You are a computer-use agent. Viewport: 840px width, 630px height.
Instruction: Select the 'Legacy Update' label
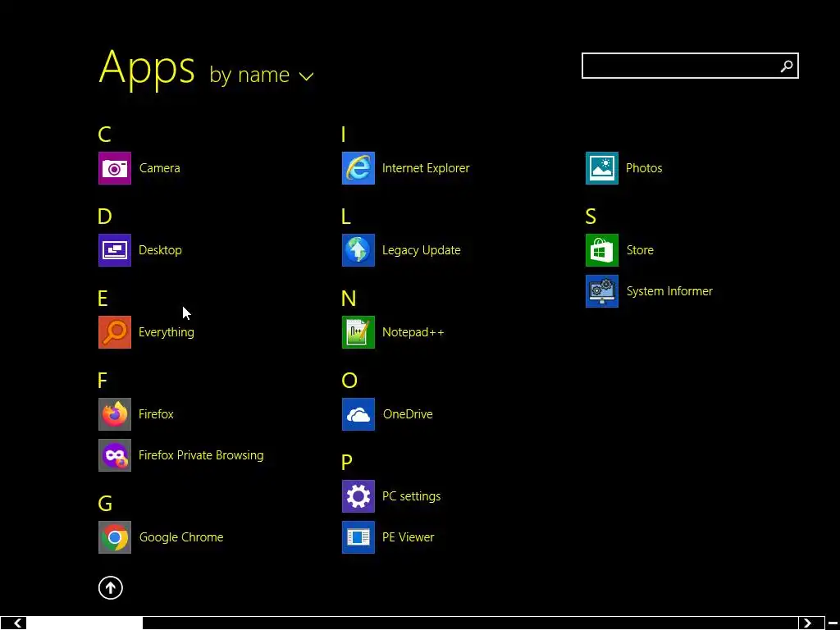coord(422,251)
